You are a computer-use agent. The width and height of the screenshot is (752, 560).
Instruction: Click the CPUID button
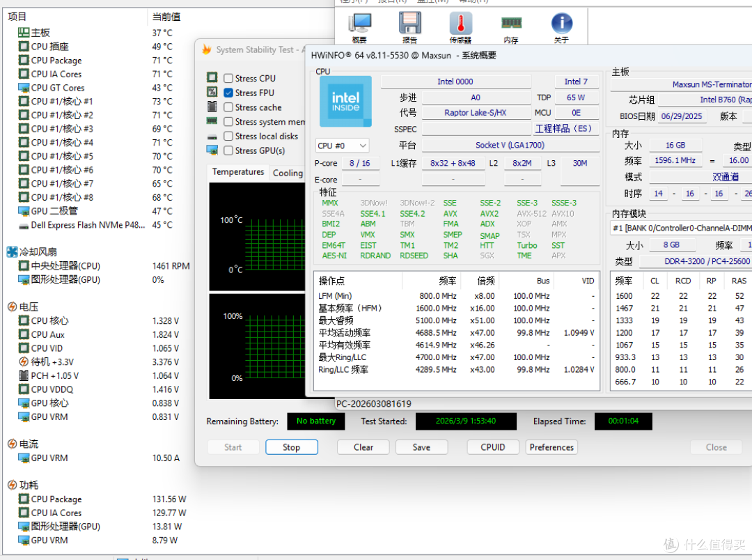(x=493, y=447)
